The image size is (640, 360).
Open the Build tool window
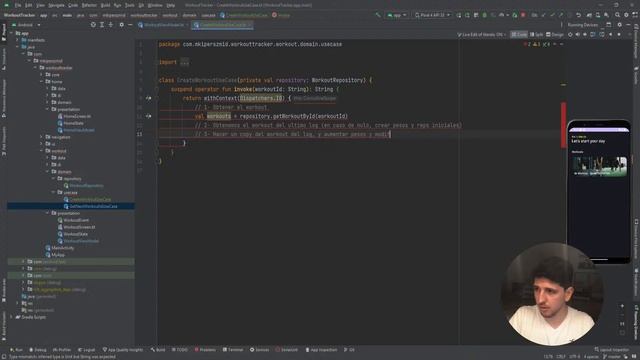coord(158,350)
